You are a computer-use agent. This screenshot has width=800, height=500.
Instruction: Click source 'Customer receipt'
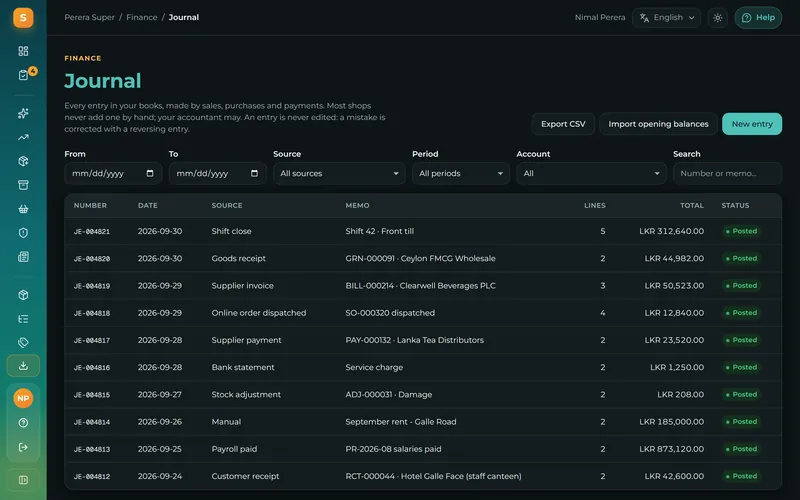(x=245, y=476)
